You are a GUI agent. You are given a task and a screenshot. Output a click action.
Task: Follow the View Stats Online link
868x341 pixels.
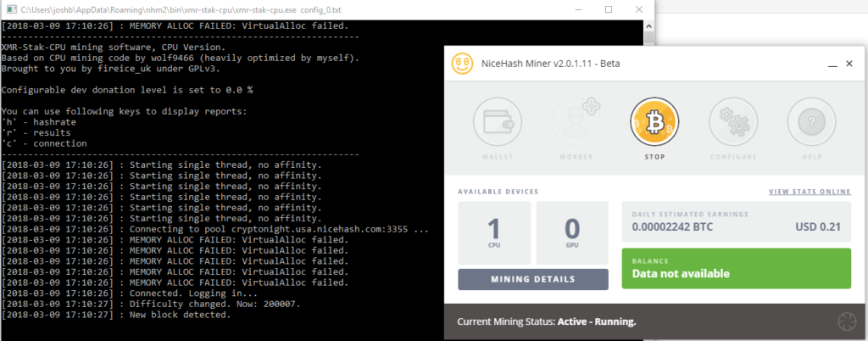810,192
